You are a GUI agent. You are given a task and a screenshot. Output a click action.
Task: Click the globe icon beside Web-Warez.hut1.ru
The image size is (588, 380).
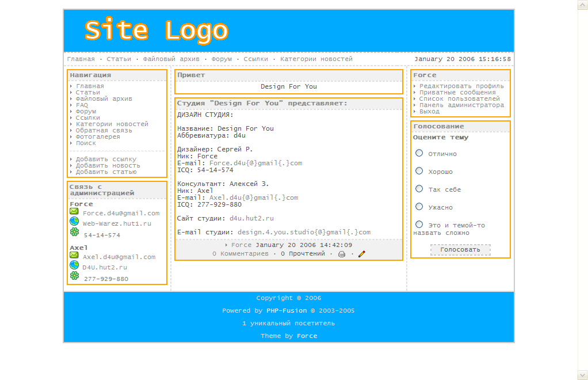(x=74, y=222)
